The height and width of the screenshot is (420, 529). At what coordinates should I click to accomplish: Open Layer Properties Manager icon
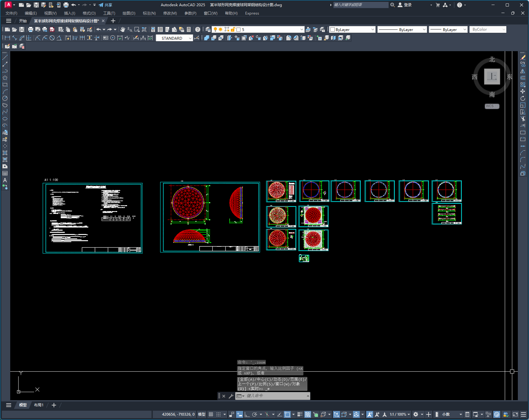[x=208, y=29]
